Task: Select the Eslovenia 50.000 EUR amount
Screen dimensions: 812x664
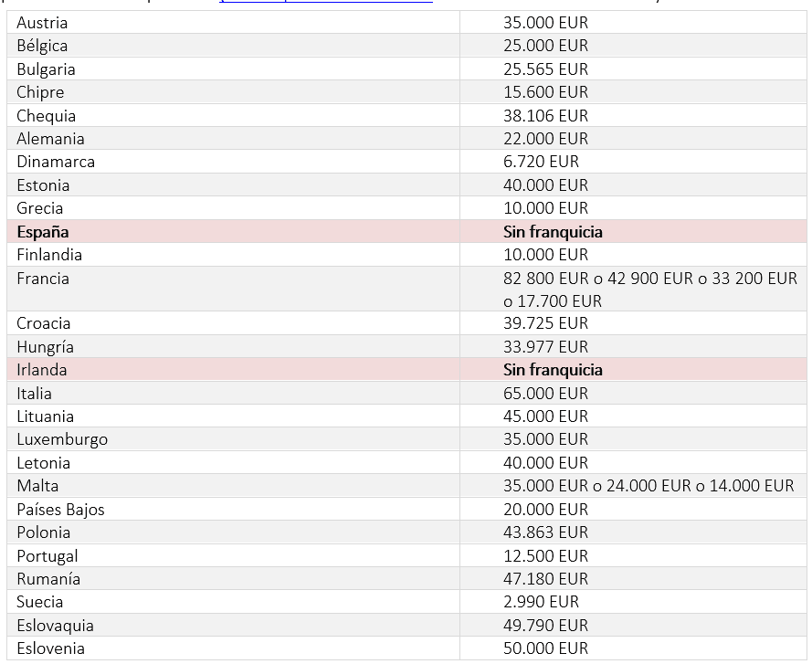Action: point(545,648)
